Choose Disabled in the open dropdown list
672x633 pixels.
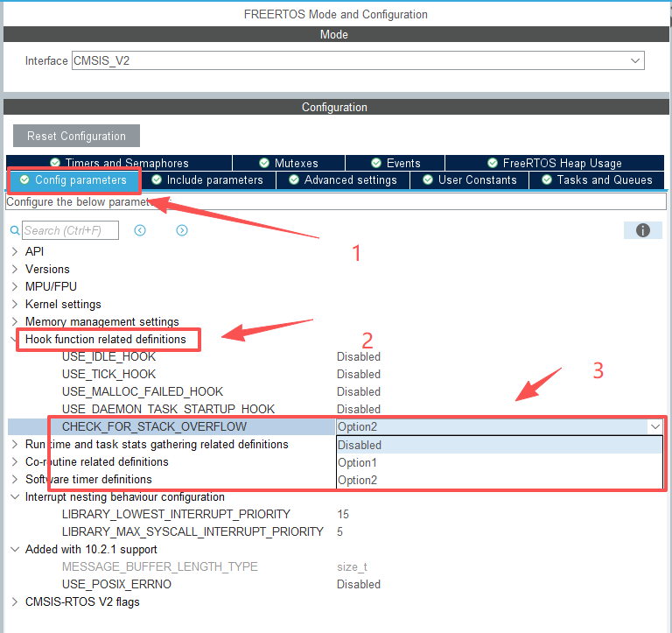[x=500, y=445]
